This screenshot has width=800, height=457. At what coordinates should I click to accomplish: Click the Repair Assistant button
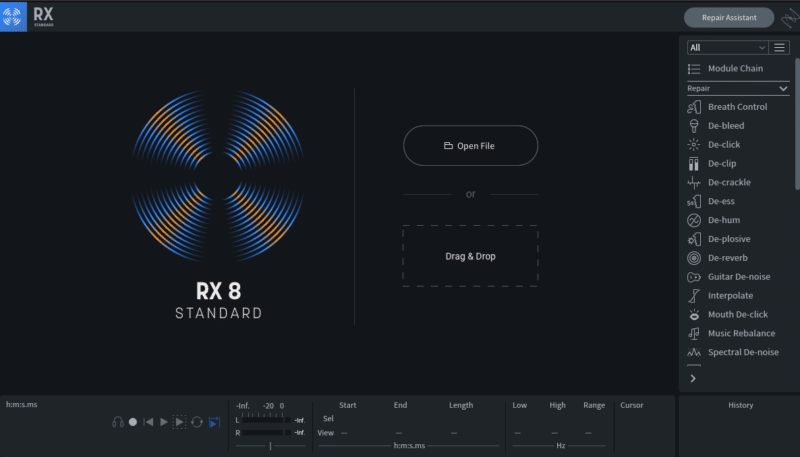click(x=729, y=17)
